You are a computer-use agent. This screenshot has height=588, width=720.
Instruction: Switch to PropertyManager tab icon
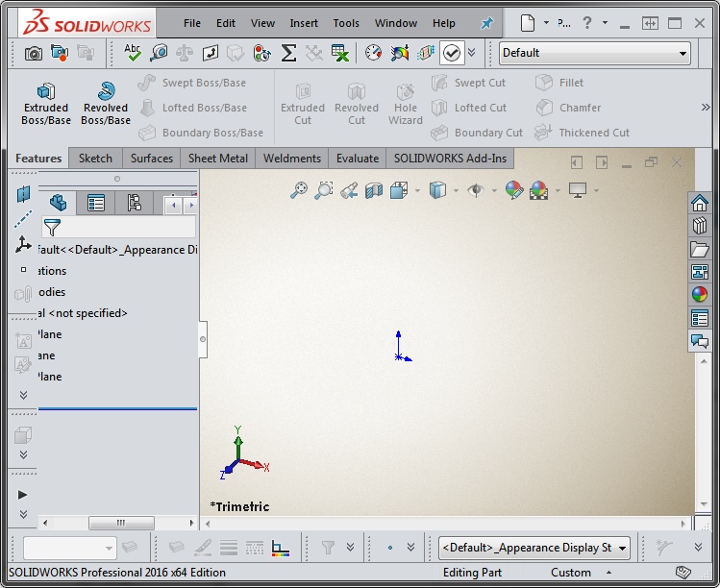pos(95,203)
